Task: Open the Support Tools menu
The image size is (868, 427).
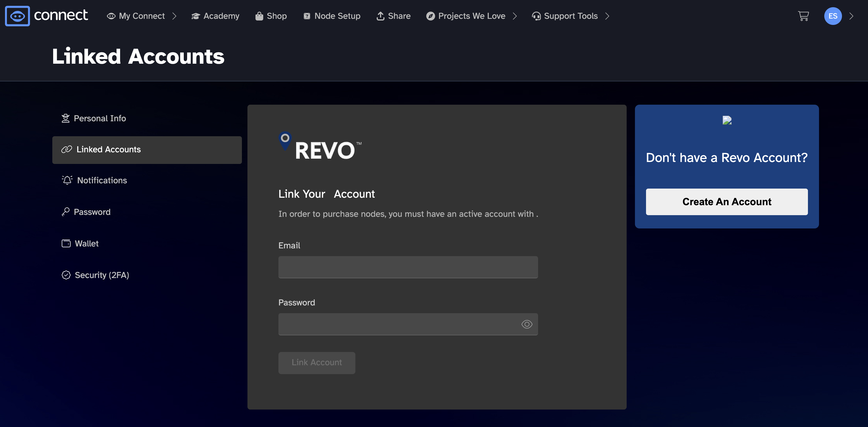Action: 570,16
